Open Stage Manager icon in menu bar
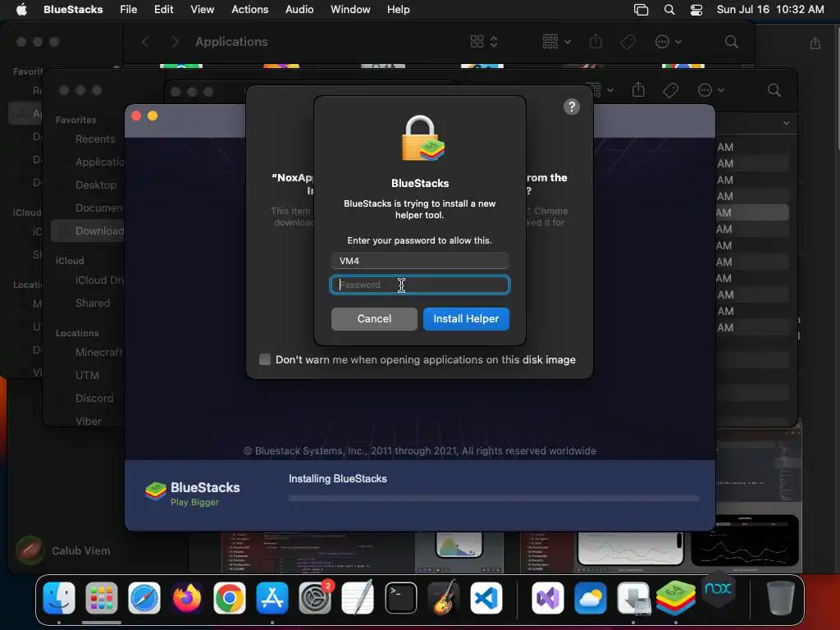 (x=641, y=10)
